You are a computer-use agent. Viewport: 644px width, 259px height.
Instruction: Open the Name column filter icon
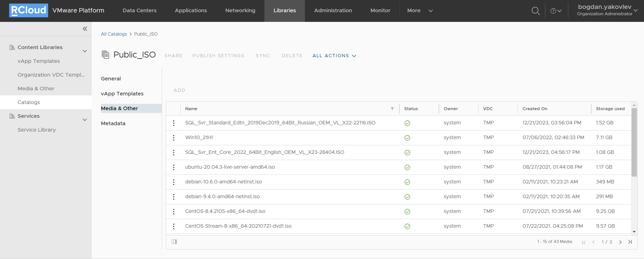coord(392,109)
